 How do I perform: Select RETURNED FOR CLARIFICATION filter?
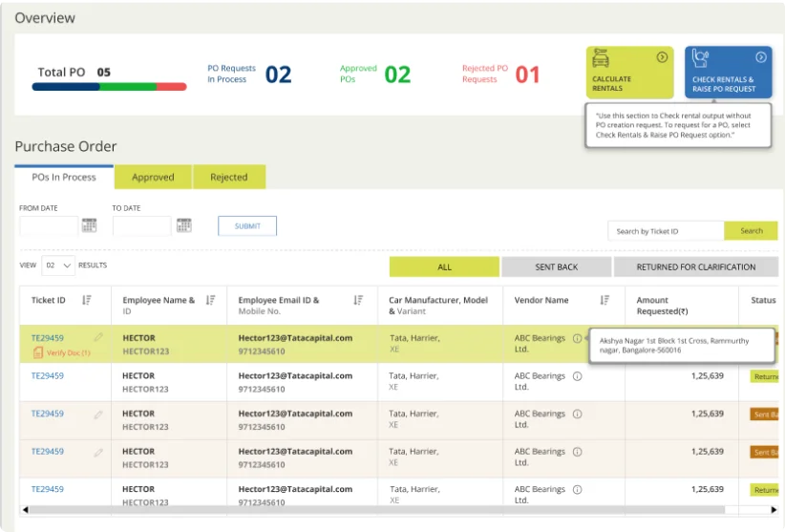(696, 267)
